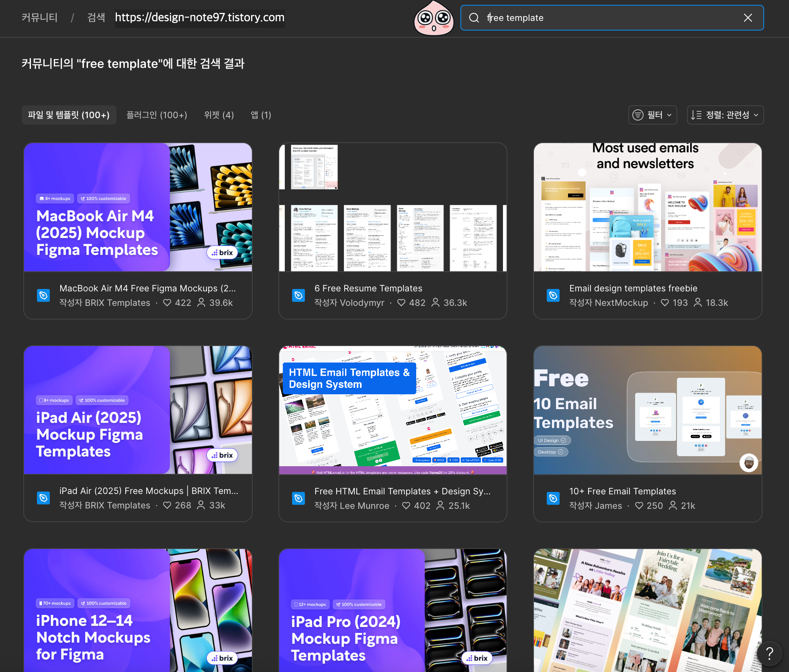Click author avatar on 10 Email Templates thumbnail
The width and height of the screenshot is (789, 672).
point(748,463)
